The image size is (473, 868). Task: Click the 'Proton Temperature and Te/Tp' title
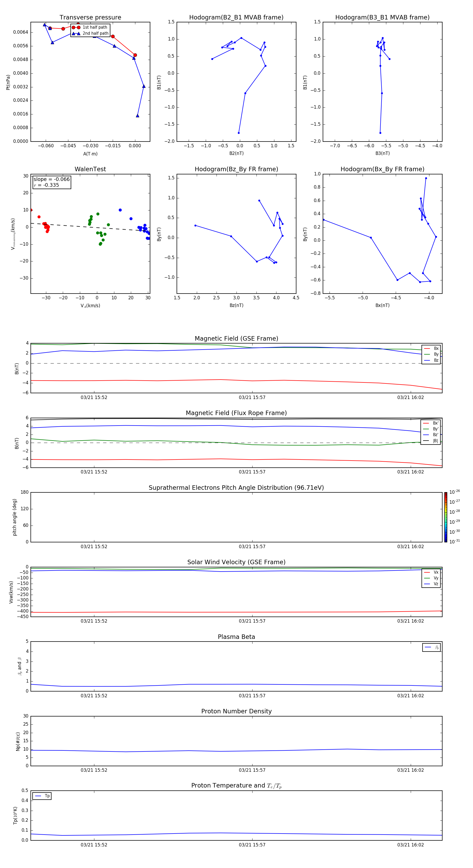coord(236,786)
